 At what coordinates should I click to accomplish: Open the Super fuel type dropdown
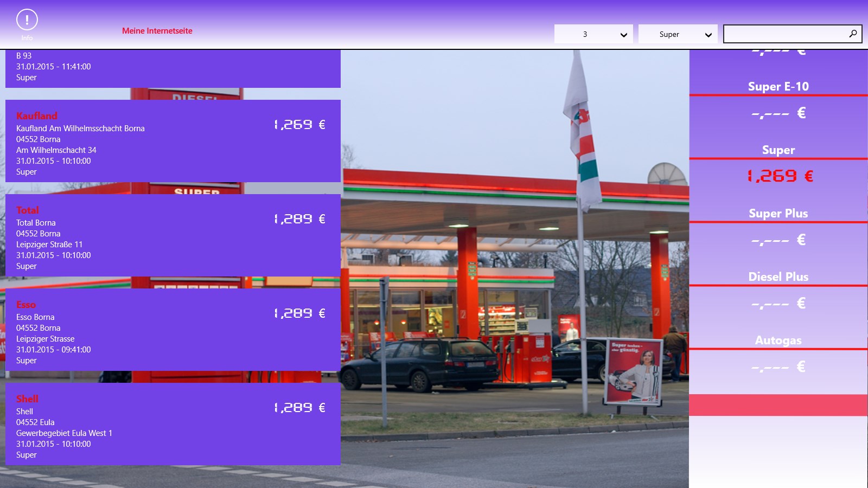(678, 34)
